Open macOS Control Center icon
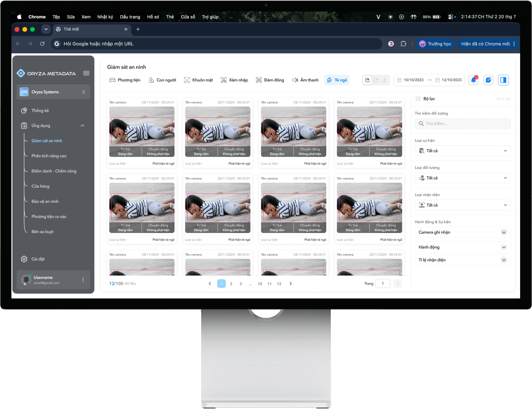The image size is (532, 409). [x=451, y=17]
